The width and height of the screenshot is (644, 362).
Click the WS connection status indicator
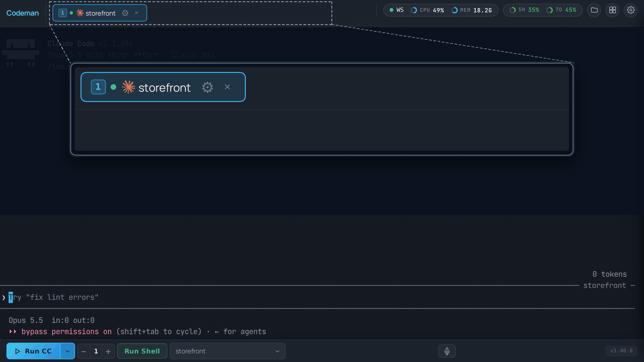(x=396, y=10)
